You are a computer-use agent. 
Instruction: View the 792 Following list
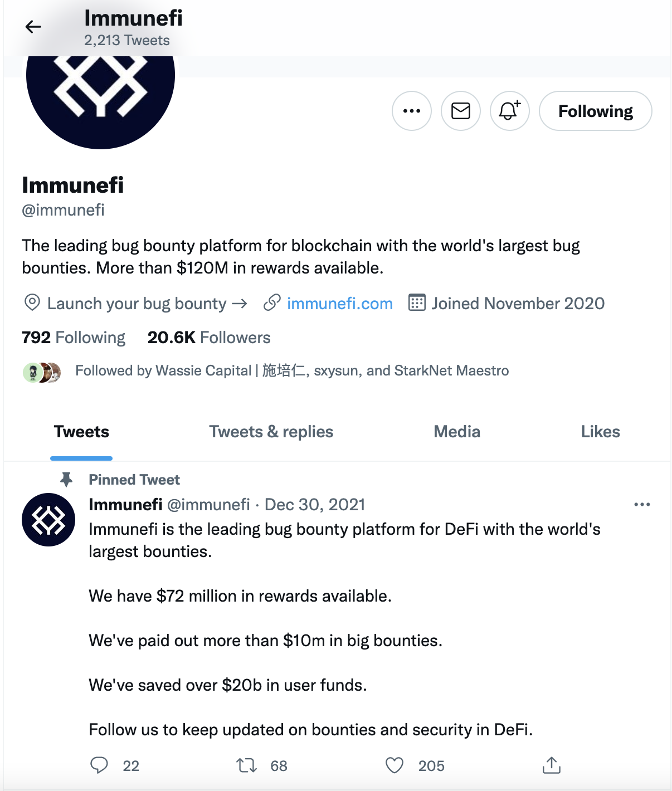[x=74, y=338]
